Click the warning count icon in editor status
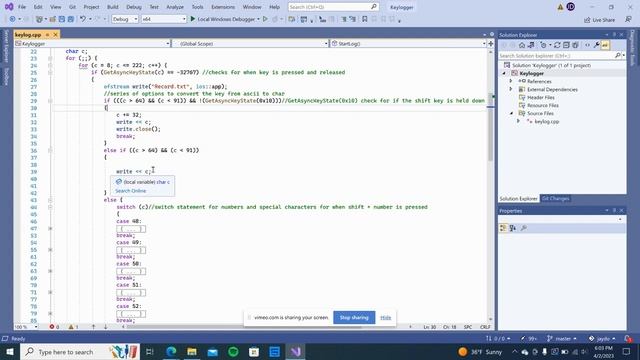Image resolution: width=640 pixels, height=360 pixels. (x=71, y=327)
